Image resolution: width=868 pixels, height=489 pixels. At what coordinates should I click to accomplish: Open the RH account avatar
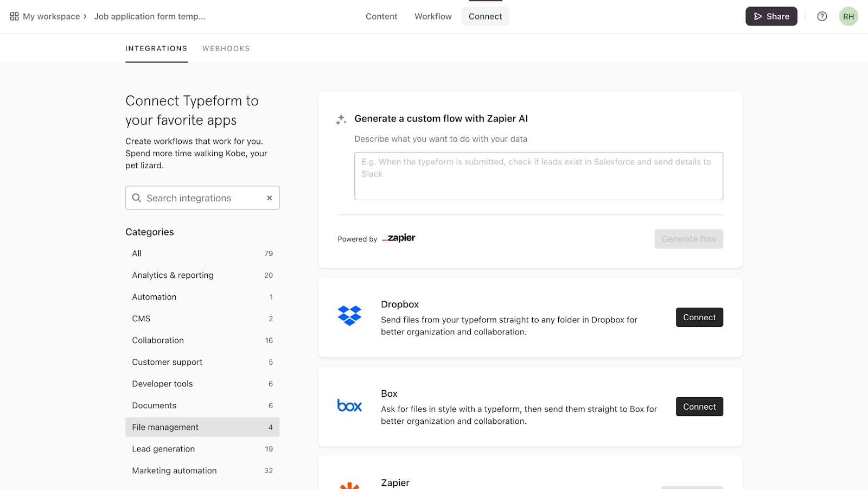click(x=848, y=16)
